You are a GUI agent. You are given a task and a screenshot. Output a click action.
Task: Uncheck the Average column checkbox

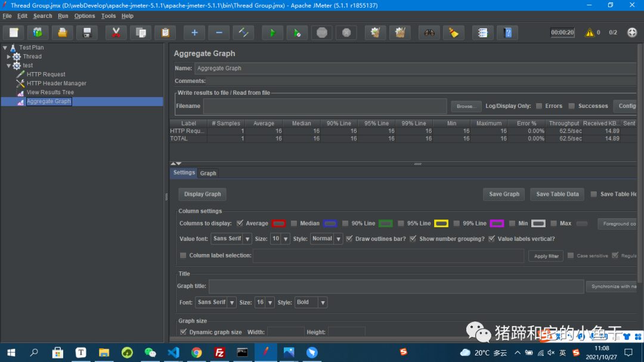pos(240,223)
